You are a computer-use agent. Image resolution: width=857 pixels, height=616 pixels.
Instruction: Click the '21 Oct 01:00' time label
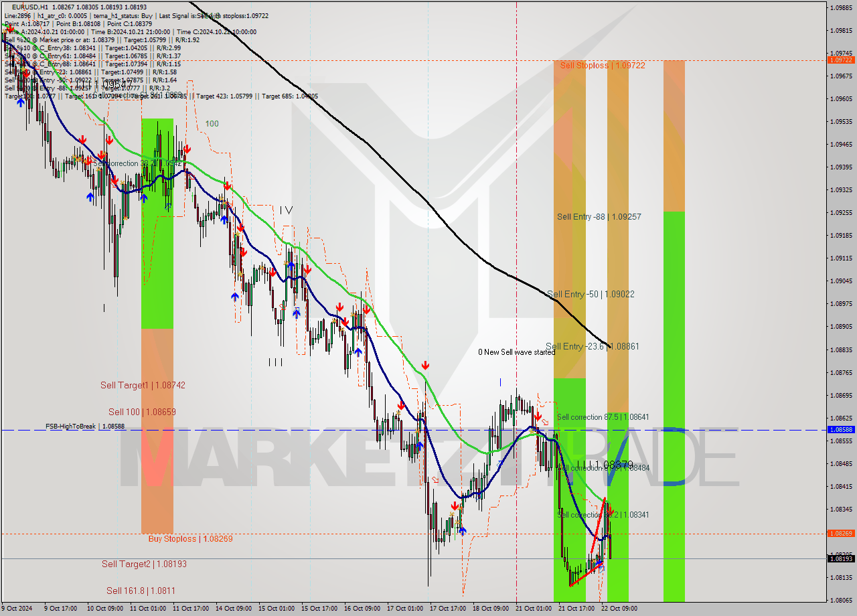(x=533, y=609)
